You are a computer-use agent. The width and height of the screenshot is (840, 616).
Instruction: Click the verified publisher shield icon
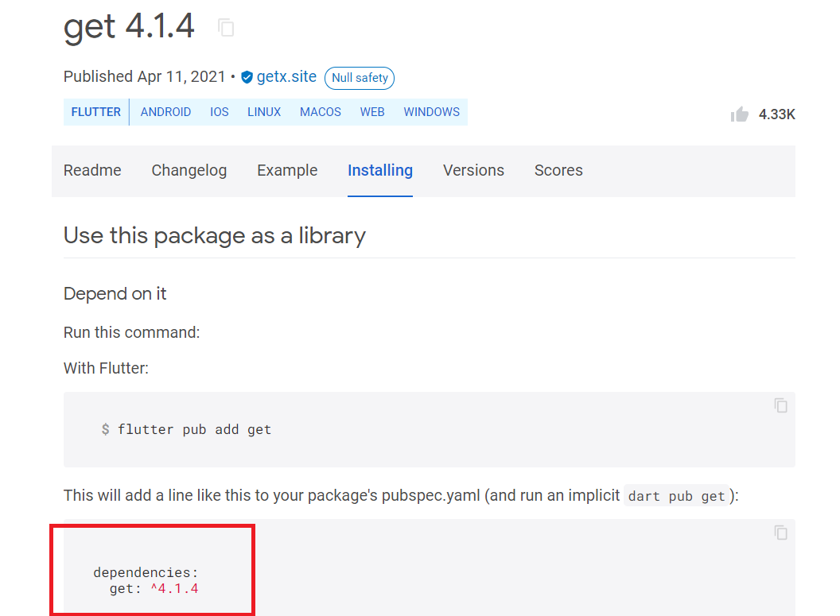(x=247, y=78)
